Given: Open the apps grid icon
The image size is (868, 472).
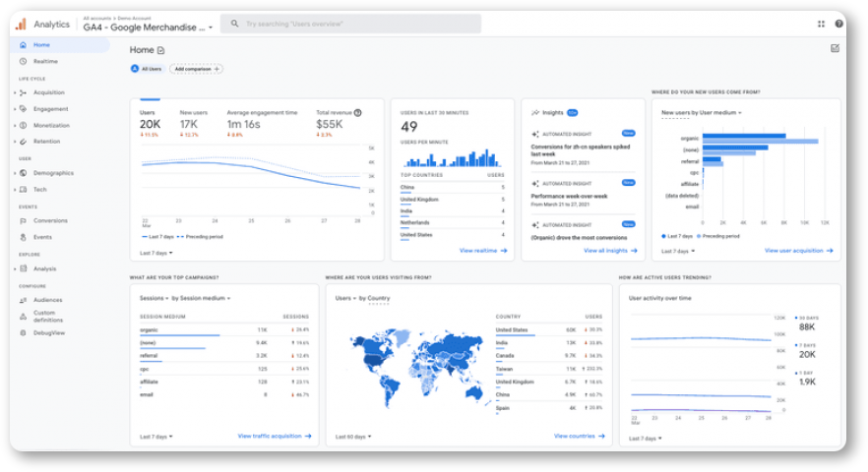Looking at the screenshot, I should click(x=821, y=24).
